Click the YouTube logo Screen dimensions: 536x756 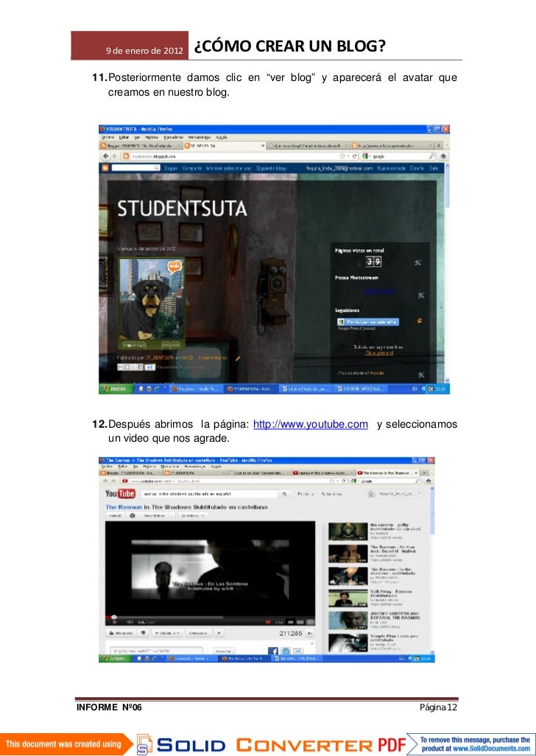[120, 494]
